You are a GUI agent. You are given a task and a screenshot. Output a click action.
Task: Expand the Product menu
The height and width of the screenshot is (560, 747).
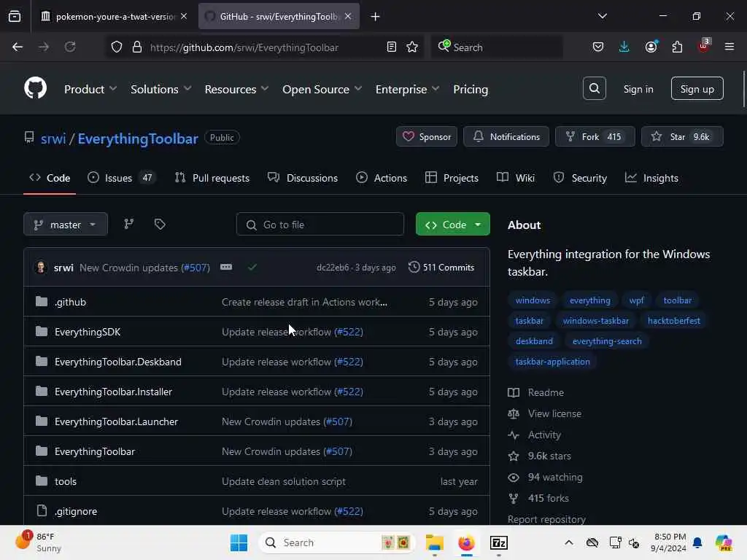(x=90, y=89)
